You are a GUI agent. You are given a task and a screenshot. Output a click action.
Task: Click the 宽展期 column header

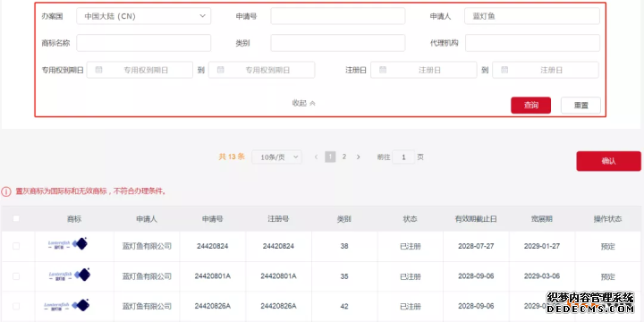pyautogui.click(x=542, y=219)
